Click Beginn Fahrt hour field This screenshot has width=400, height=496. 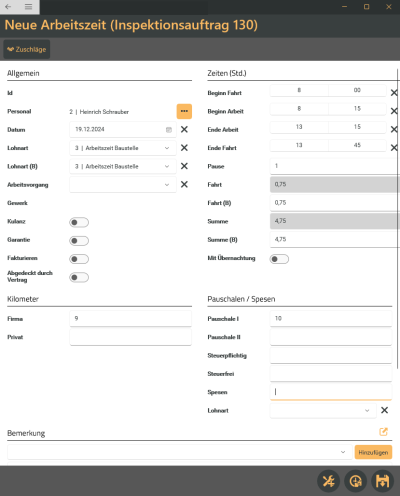(x=299, y=90)
